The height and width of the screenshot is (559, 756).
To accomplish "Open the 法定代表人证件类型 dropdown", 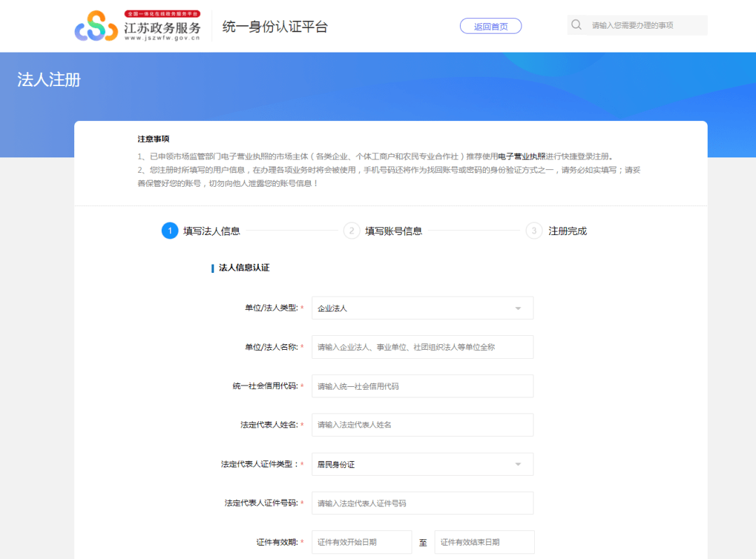I will [422, 464].
